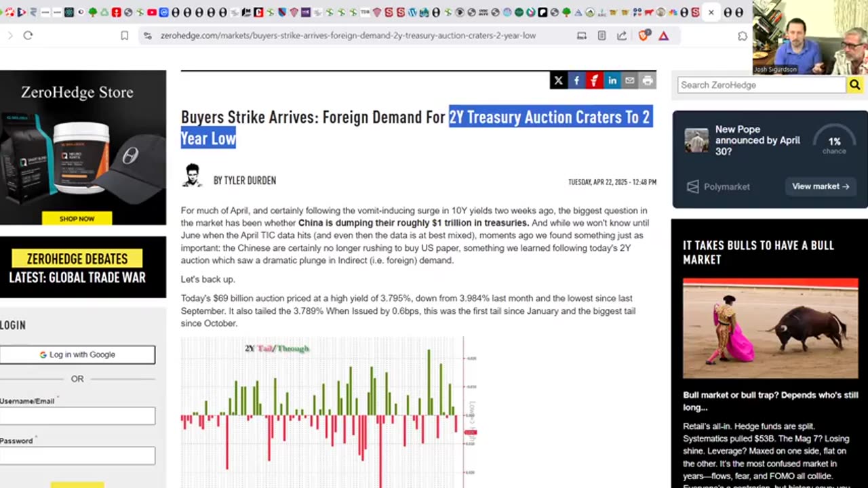Share the article on X
Screen dimensions: 868x488
point(558,81)
